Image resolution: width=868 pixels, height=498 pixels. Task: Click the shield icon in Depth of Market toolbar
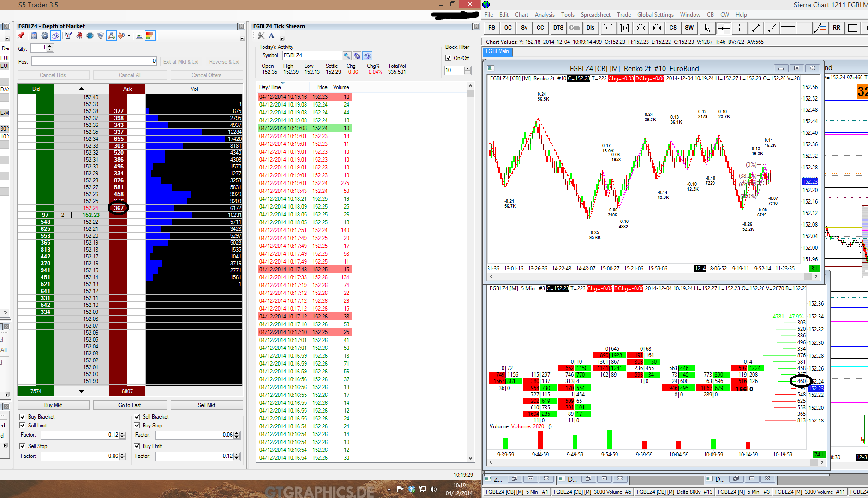click(101, 36)
